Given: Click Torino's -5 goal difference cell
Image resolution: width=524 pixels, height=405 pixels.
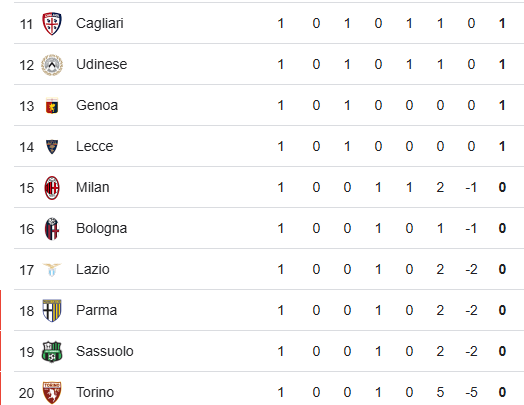Looking at the screenshot, I should (471, 392).
